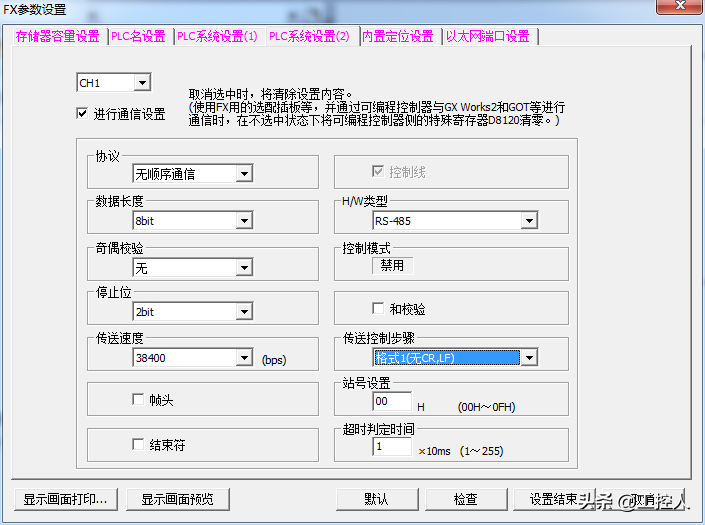Open the CH1 channel dropdown
705x525 pixels.
tap(141, 83)
